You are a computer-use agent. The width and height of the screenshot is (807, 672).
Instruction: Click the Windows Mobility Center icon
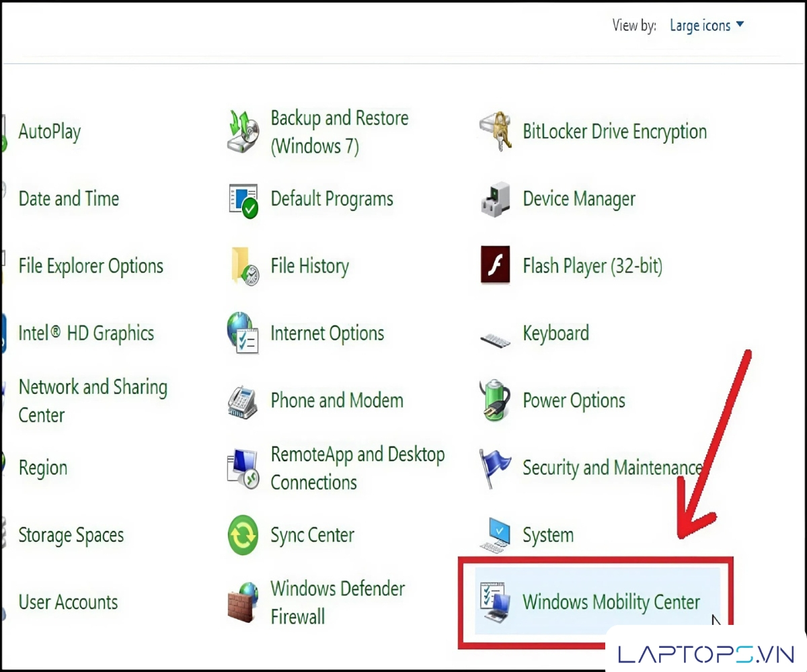(496, 602)
